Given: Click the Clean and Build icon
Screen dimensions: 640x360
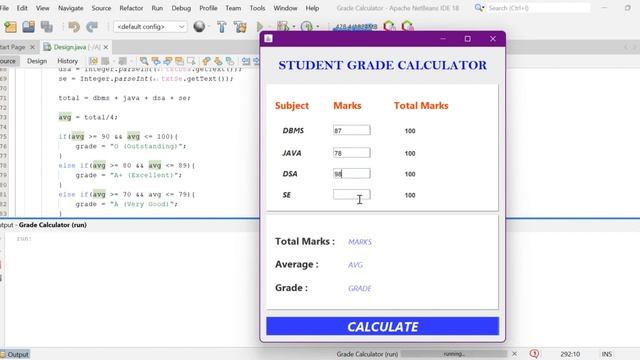Looking at the screenshot, I should tap(240, 27).
